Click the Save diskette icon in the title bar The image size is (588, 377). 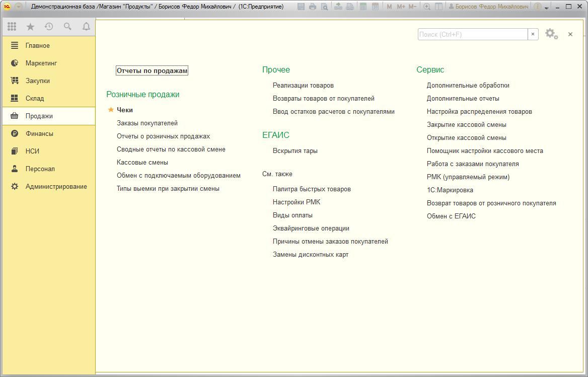coord(301,7)
